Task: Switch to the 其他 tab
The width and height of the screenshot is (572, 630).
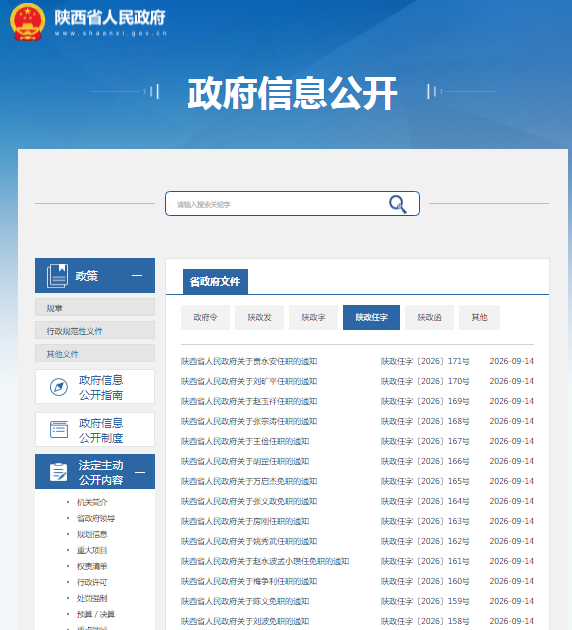Action: pos(479,317)
